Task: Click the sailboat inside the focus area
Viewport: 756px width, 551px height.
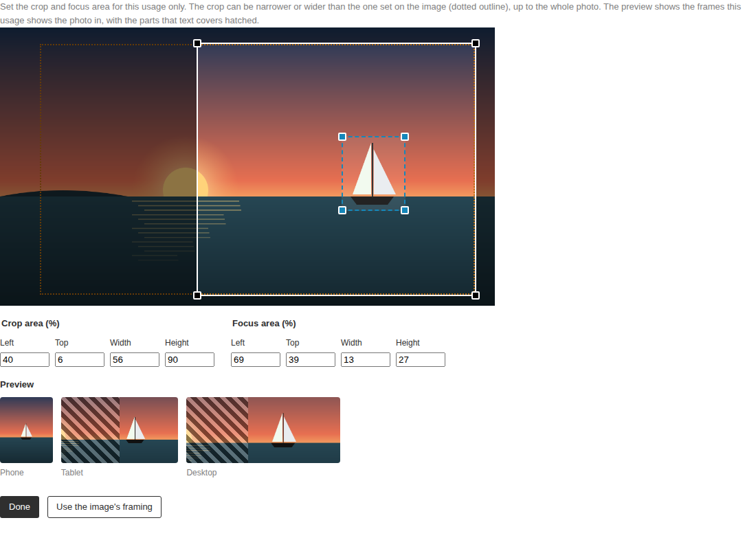Action: 373,174
